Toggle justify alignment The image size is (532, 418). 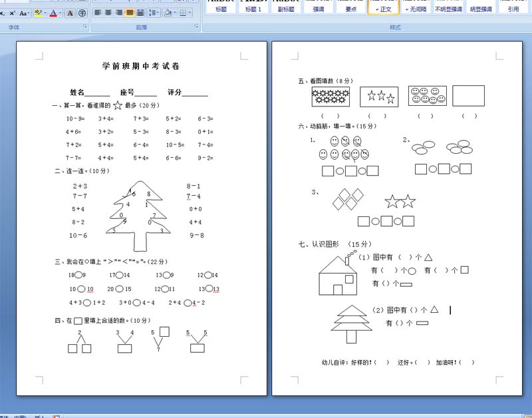129,13
